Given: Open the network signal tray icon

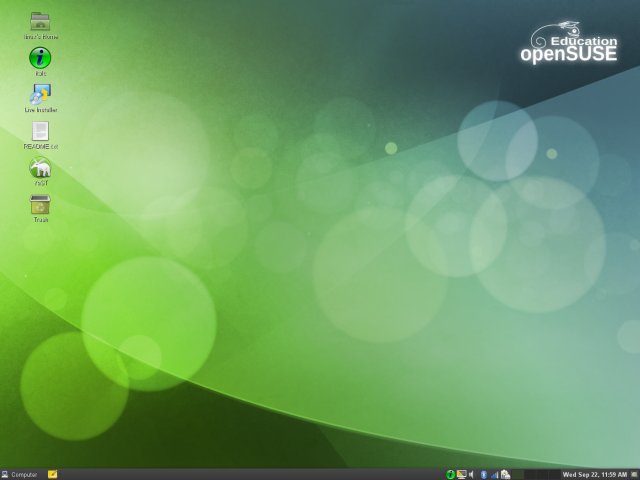Looking at the screenshot, I should [494, 474].
